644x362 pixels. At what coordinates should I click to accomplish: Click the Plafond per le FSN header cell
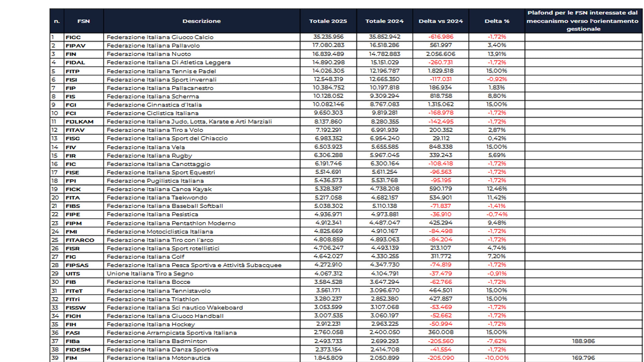point(583,21)
